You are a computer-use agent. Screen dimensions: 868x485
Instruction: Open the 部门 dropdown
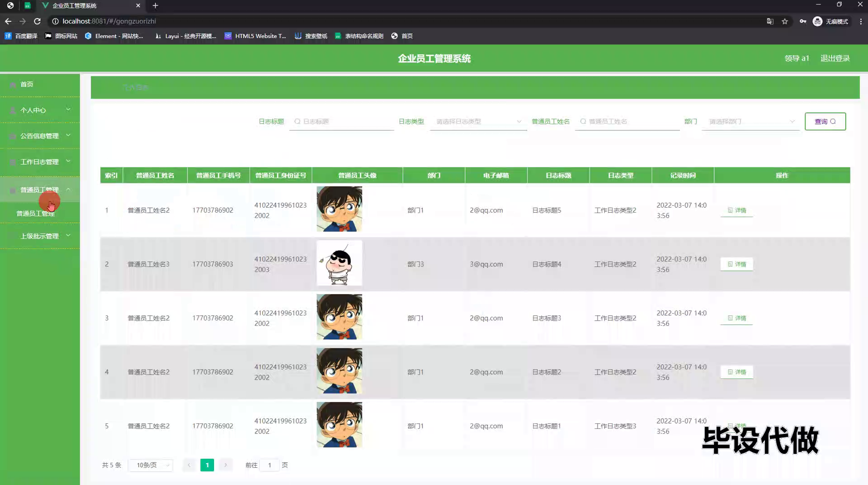(x=751, y=121)
